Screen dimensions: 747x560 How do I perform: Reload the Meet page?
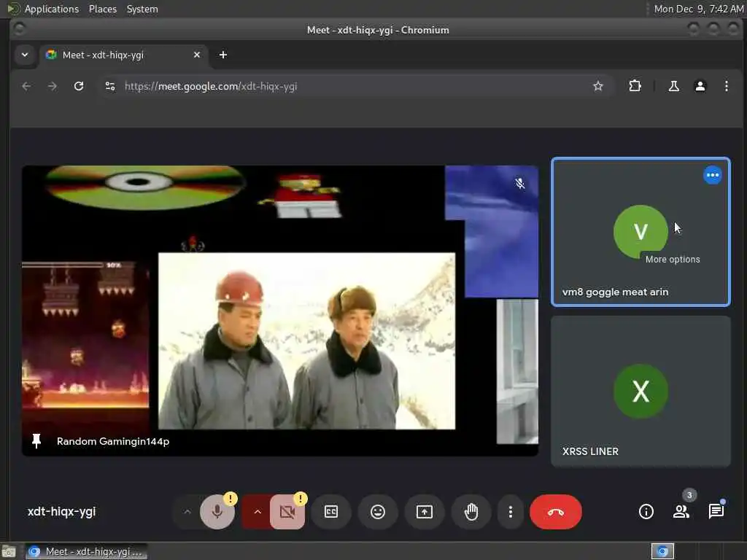(x=79, y=86)
